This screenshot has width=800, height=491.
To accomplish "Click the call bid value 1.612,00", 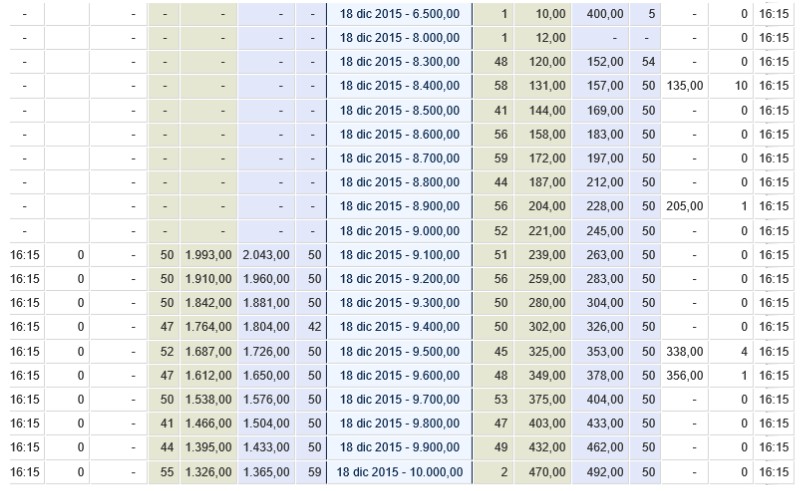I will (208, 375).
